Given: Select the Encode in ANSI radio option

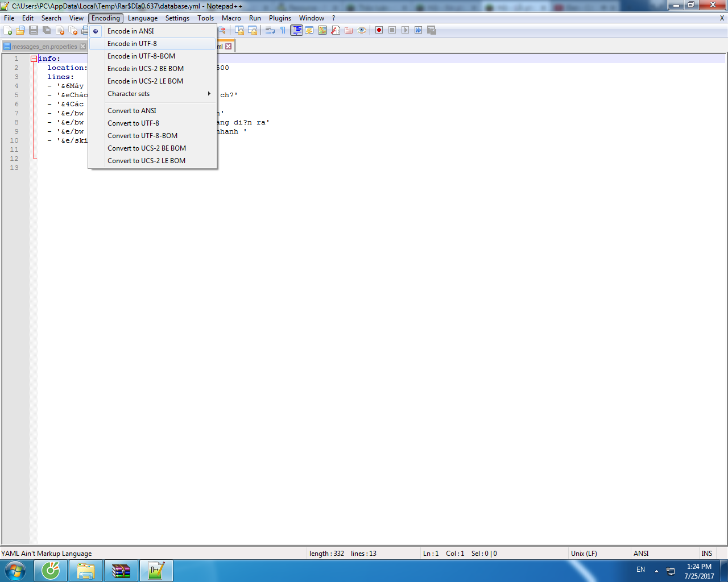Looking at the screenshot, I should coord(153,31).
